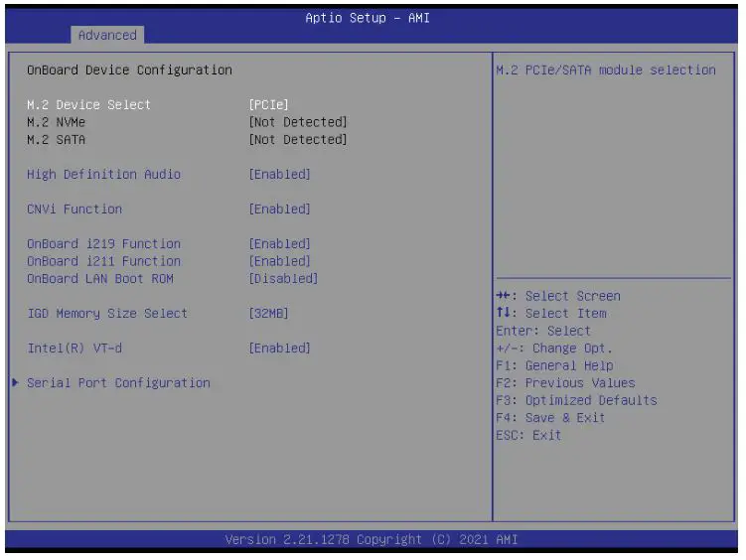
Task: Click the M.2 PCIe/SATA module selection help text
Action: [x=606, y=70]
